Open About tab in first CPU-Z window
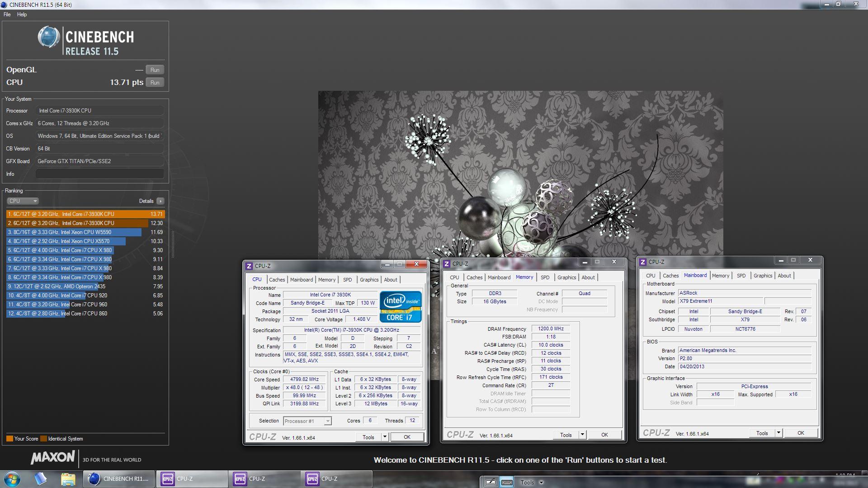The height and width of the screenshot is (488, 868). click(x=391, y=280)
